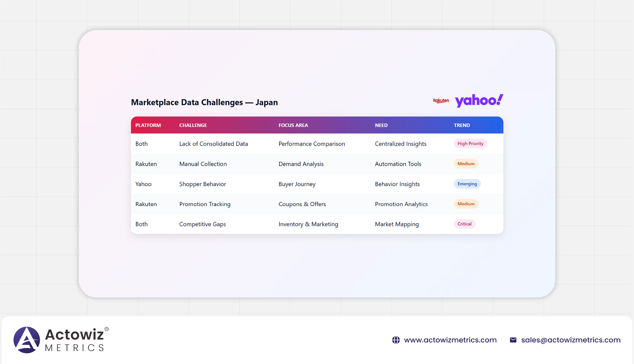Click the Actowiz Metrics brand text
Screen dimensions: 634x364
[x=74, y=340]
